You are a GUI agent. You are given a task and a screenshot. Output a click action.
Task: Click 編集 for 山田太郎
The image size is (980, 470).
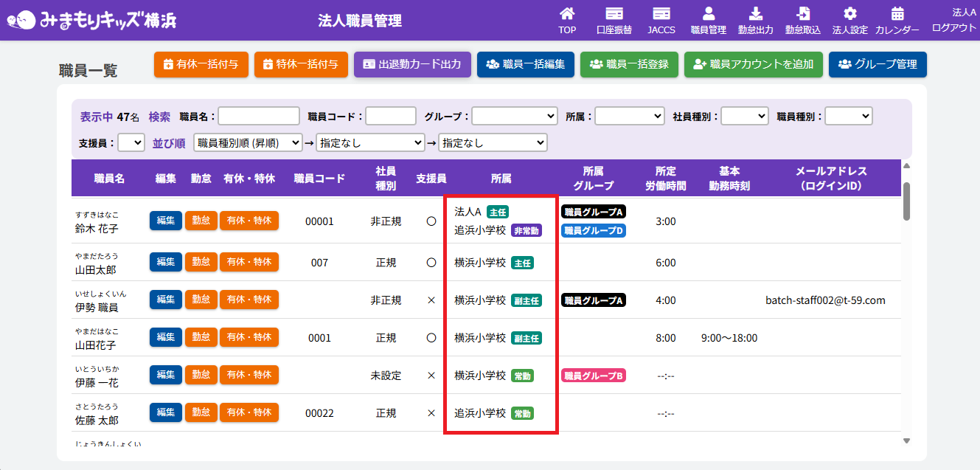click(166, 262)
